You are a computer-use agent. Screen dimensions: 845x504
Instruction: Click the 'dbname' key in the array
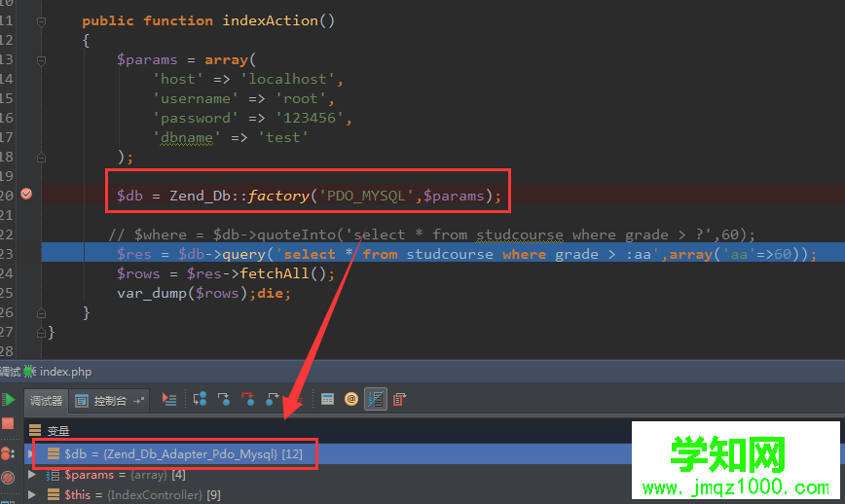pyautogui.click(x=187, y=138)
